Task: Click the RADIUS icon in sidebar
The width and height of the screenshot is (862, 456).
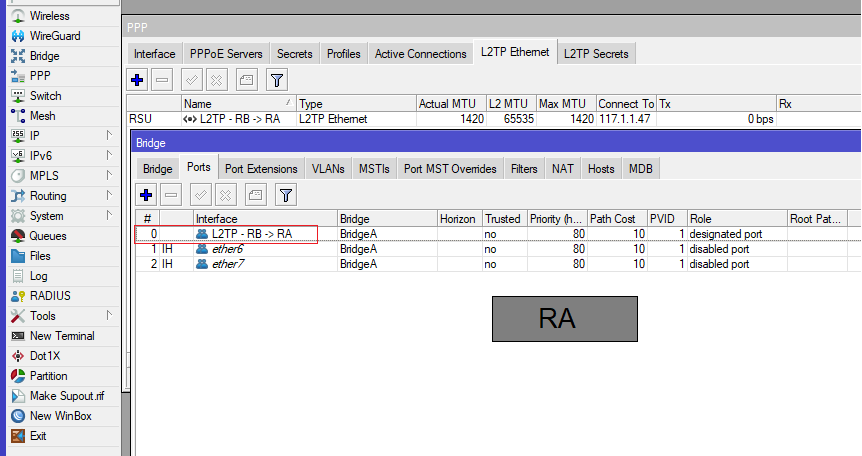Action: 18,296
